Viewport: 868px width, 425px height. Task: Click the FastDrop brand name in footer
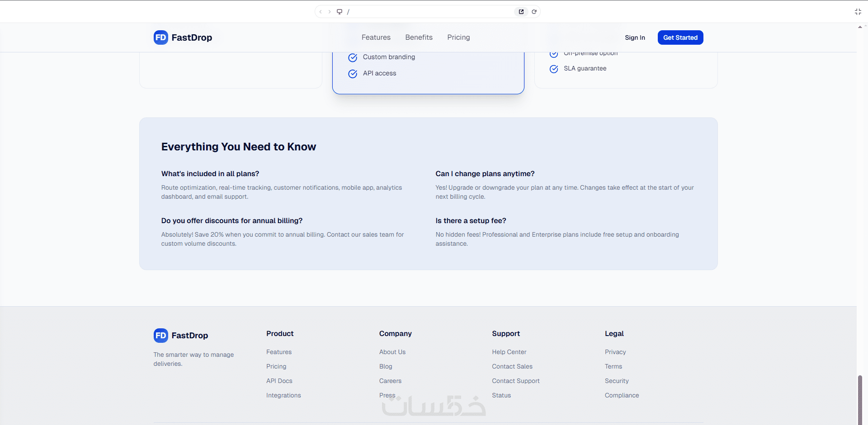[190, 336]
